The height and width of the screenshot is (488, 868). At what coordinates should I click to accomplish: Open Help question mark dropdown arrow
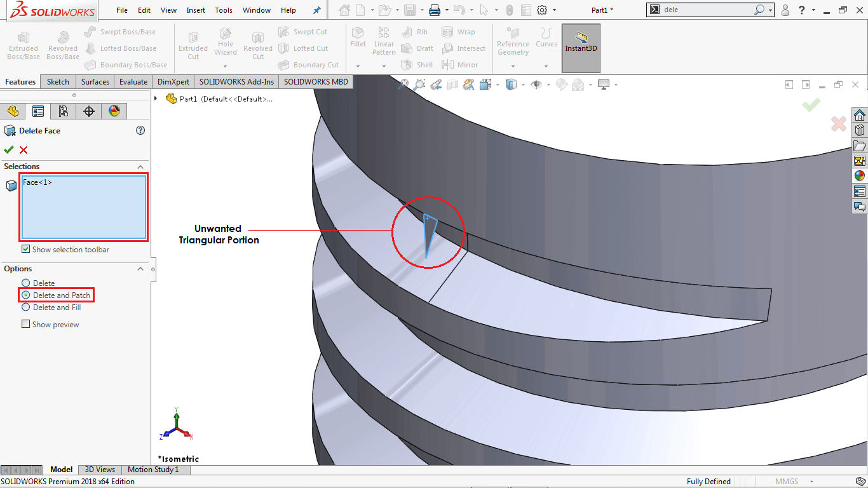coord(812,11)
